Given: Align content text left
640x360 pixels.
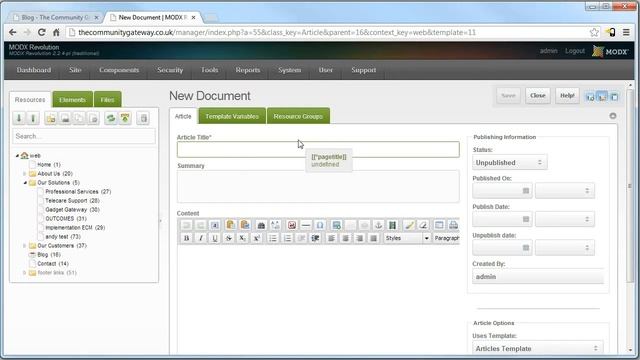Looking at the screenshot, I should (x=331, y=238).
